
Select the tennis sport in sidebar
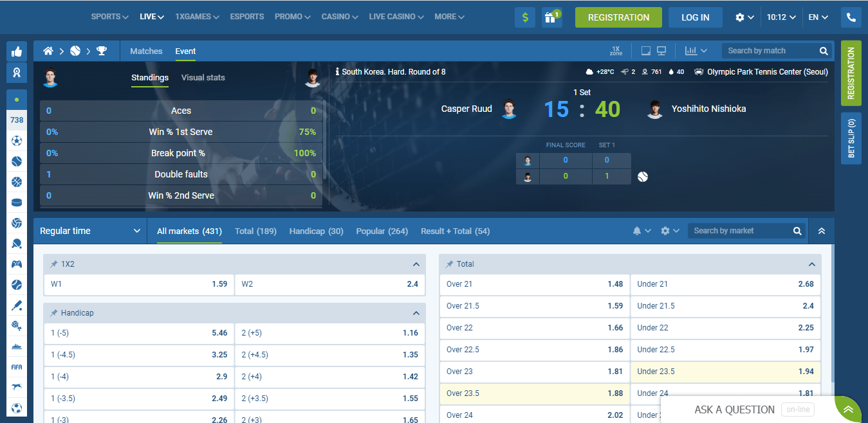(x=17, y=161)
